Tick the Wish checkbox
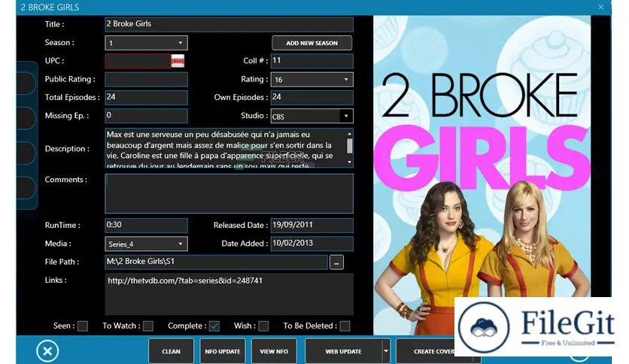Image resolution: width=629 pixels, height=364 pixels. [x=263, y=326]
